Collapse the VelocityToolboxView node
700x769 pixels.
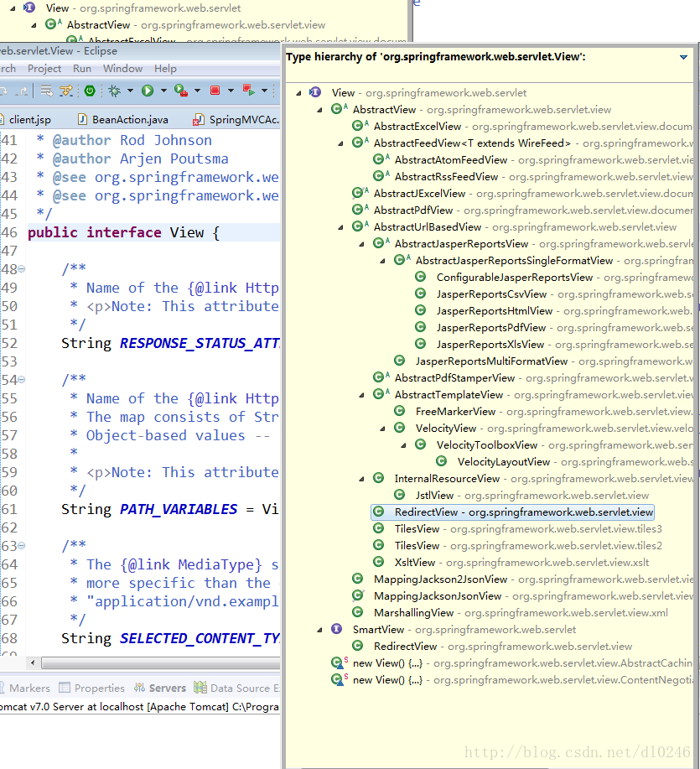tap(404, 445)
